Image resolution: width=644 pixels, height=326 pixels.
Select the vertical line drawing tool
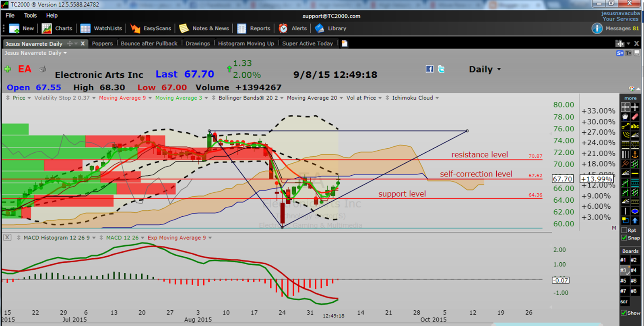[x=625, y=211]
